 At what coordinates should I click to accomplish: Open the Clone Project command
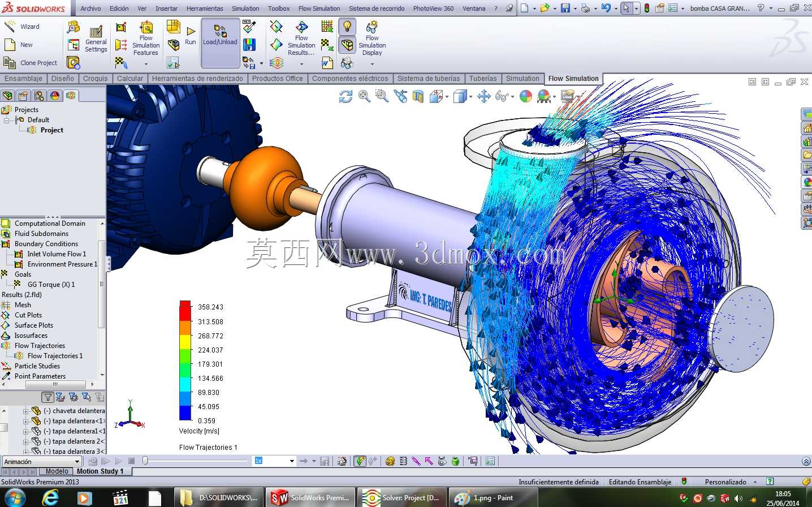[31, 63]
